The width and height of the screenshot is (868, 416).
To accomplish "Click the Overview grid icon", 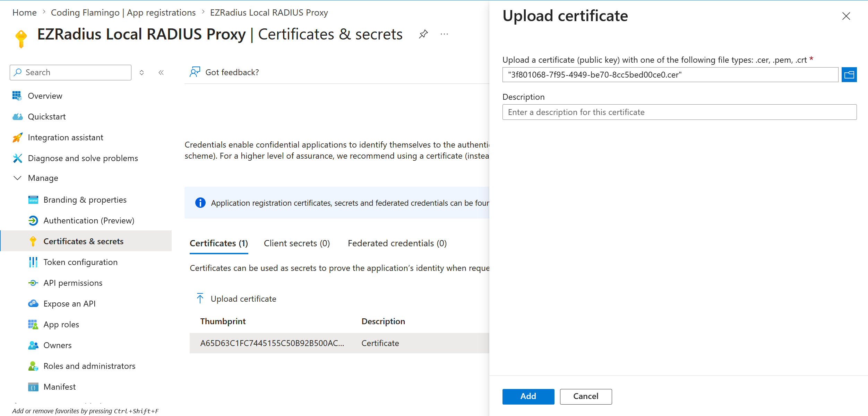I will [x=17, y=96].
